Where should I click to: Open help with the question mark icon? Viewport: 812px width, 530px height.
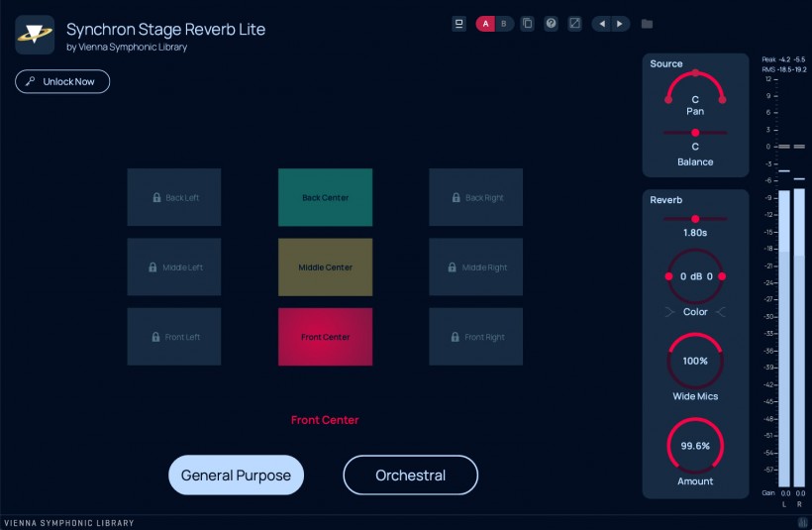(551, 24)
